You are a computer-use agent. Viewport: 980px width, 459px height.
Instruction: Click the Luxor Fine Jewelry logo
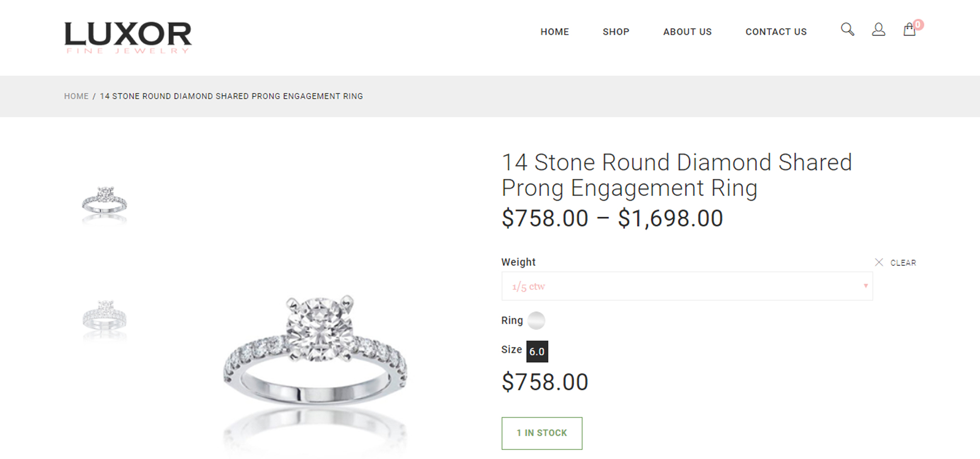pyautogui.click(x=128, y=37)
